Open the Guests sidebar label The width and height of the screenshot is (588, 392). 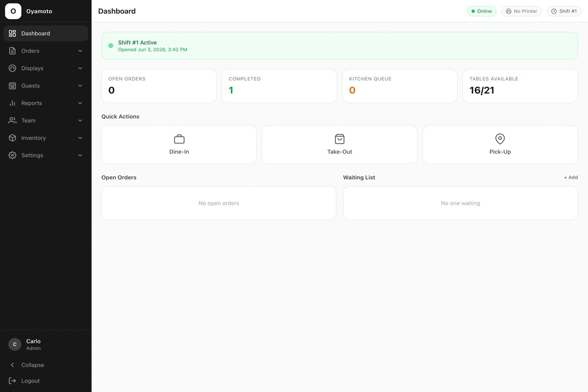[x=30, y=86]
